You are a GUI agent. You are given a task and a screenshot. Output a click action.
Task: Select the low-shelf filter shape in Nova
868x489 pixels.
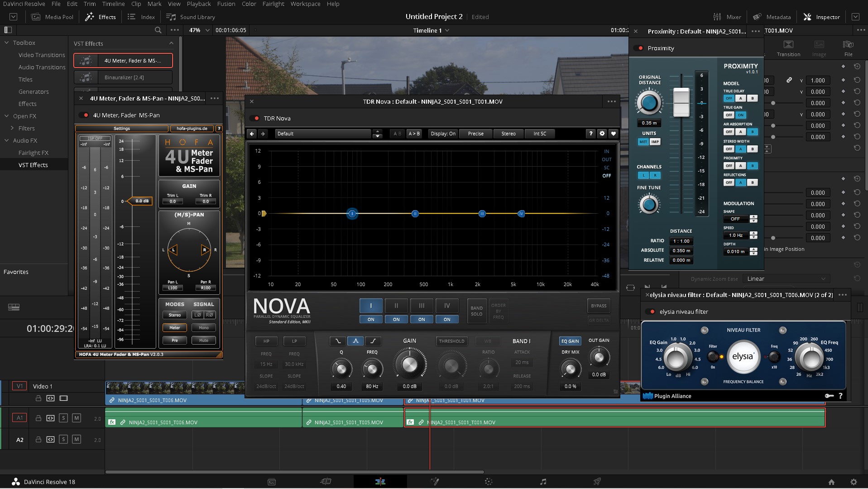tap(338, 341)
